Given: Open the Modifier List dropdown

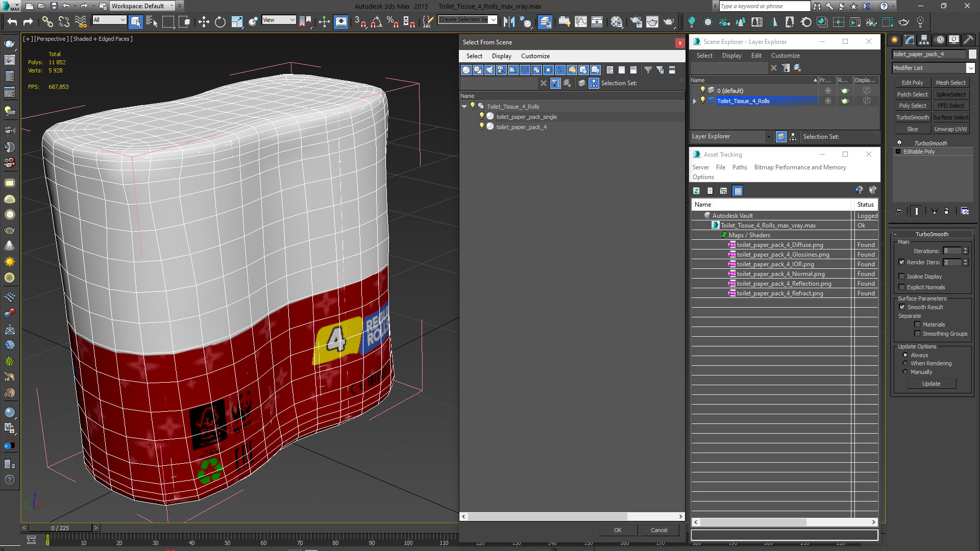Looking at the screenshot, I should pos(970,68).
